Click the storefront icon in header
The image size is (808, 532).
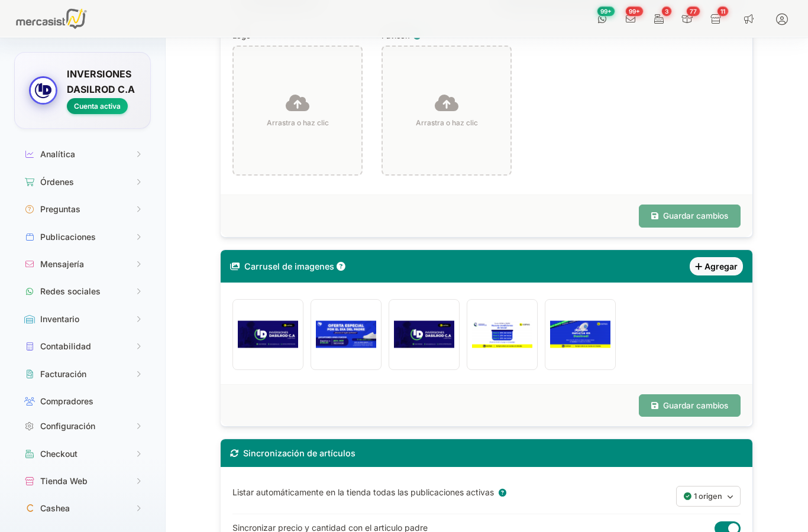716,19
